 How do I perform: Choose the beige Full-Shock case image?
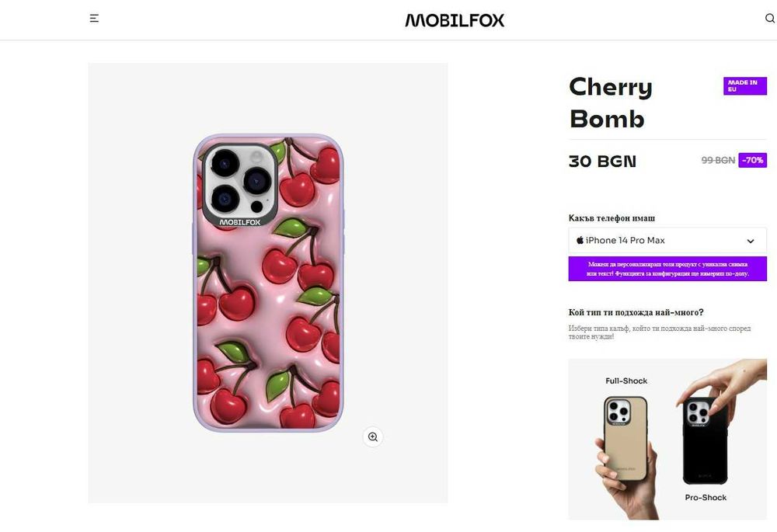pyautogui.click(x=625, y=437)
